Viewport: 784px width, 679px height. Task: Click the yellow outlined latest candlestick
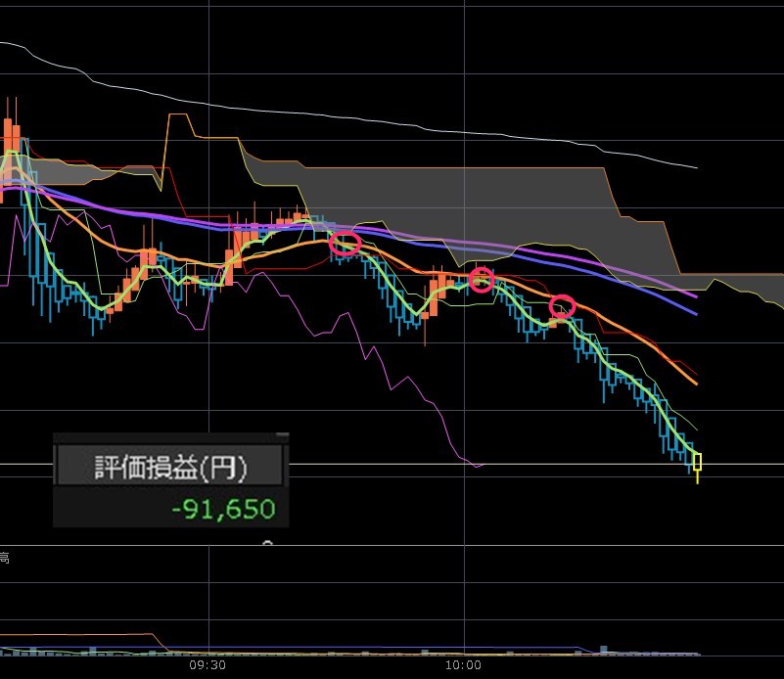click(x=697, y=462)
